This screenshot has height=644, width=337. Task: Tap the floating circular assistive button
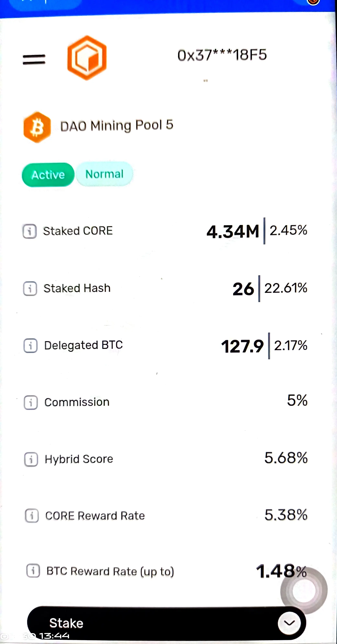[x=304, y=591]
